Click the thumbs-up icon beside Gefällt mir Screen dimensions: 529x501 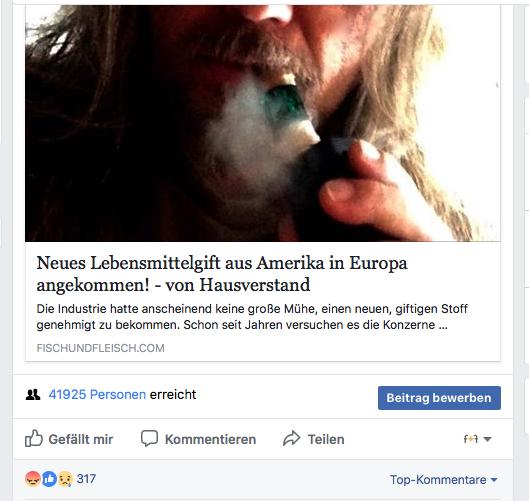(34, 438)
